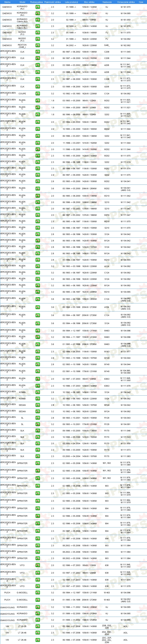Select the REXTON (GAB_) model cell

coord(22,46)
